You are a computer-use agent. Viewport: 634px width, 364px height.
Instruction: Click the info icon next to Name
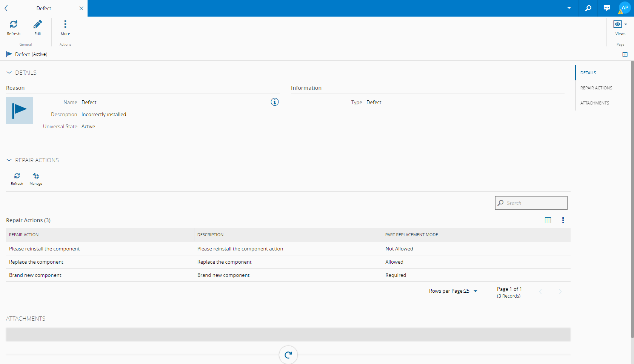click(x=275, y=102)
